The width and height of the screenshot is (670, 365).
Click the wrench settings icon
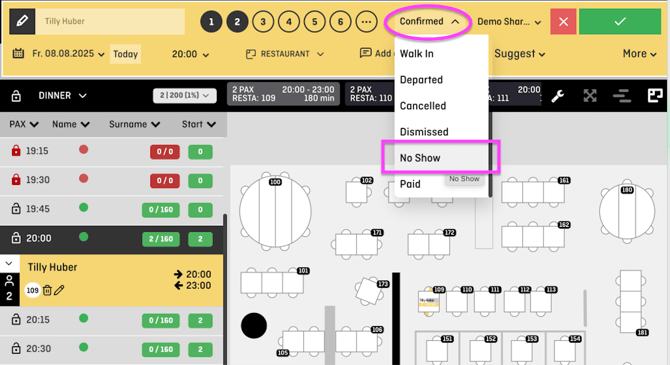[557, 96]
